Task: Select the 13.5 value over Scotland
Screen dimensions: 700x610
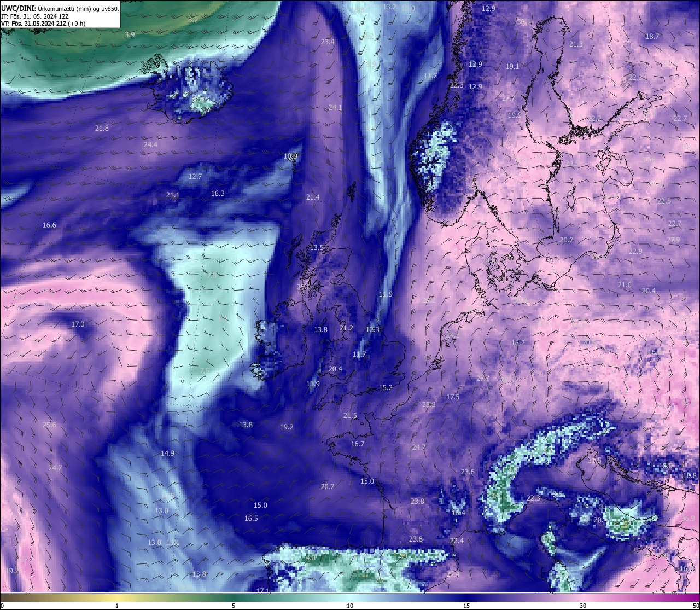Action: pos(317,247)
